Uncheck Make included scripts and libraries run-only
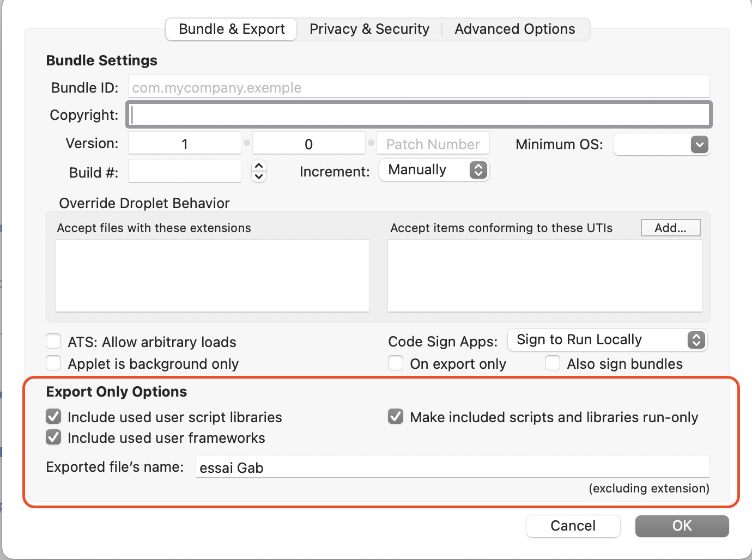The height and width of the screenshot is (560, 752). point(396,417)
